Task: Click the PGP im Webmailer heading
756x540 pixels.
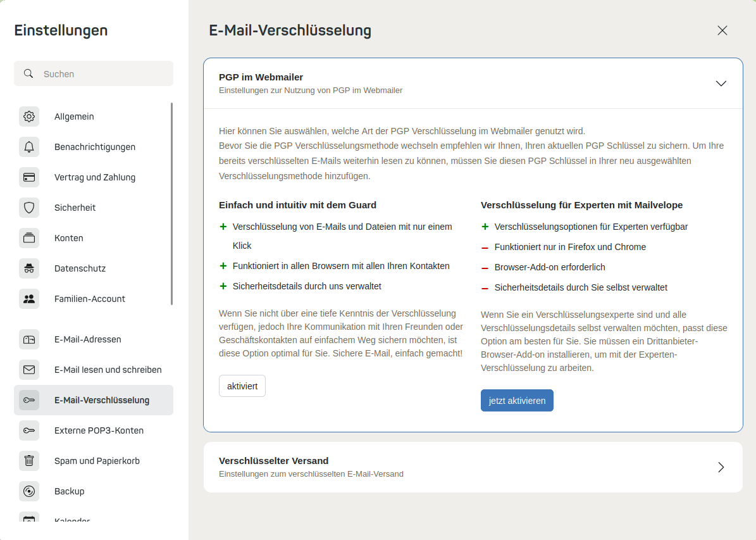Action: [261, 77]
